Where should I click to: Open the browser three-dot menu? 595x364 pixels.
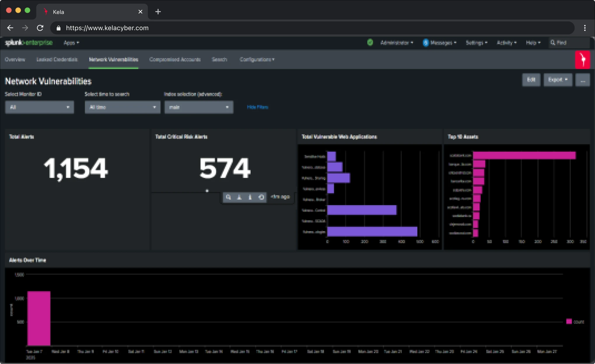point(584,28)
